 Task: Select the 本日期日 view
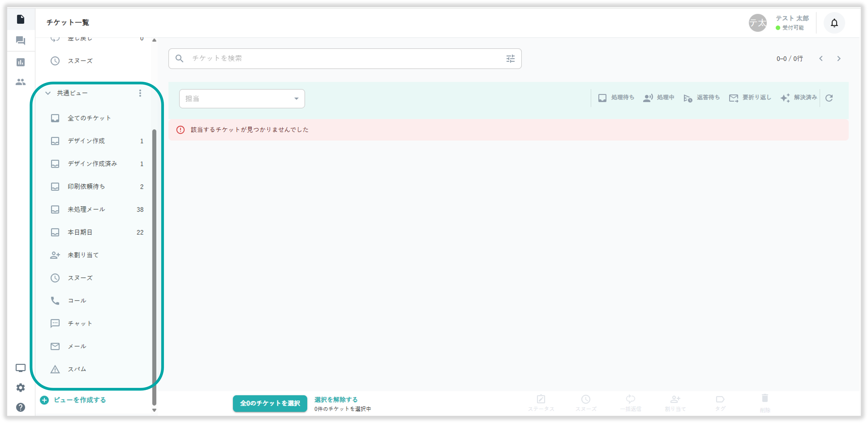click(x=80, y=232)
